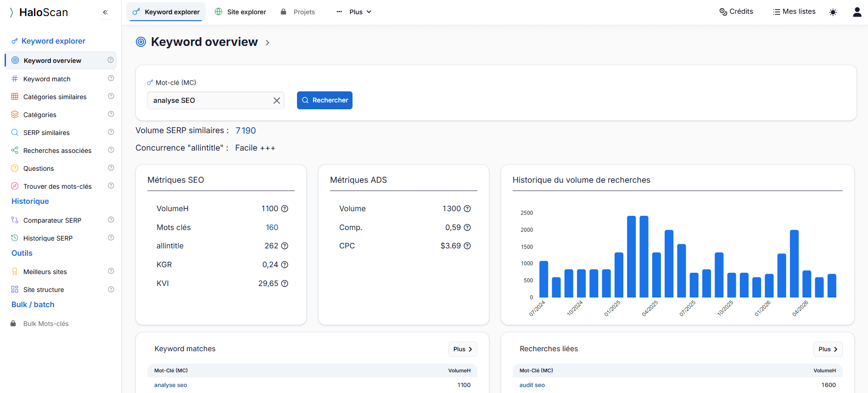Viewport: 868px width, 393px height.
Task: Expand the Plus dropdown in top navigation
Action: click(354, 12)
